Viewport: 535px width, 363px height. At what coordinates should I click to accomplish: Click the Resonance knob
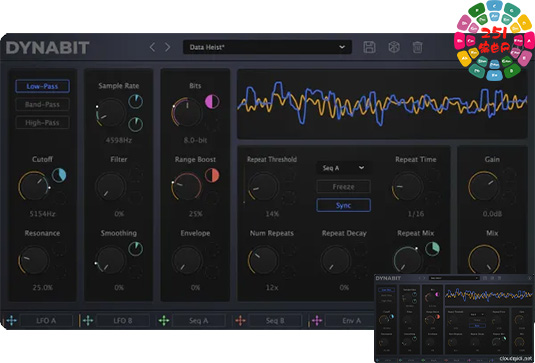(x=33, y=260)
